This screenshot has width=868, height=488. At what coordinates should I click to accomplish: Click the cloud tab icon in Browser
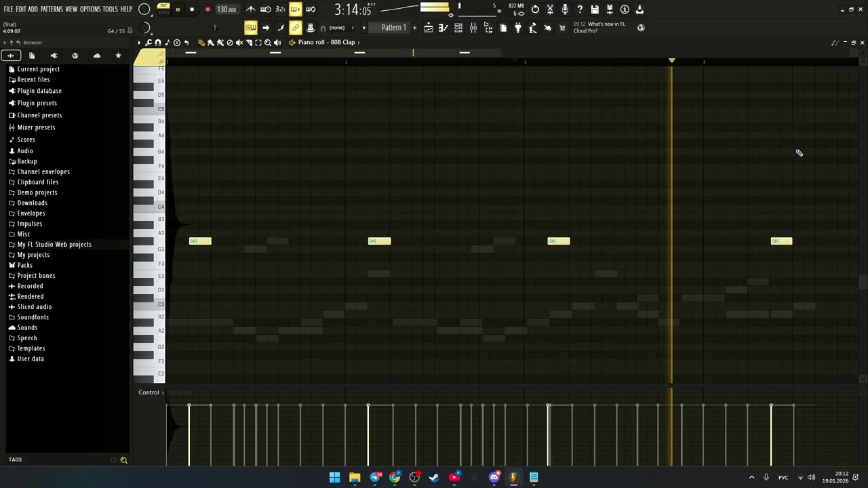point(96,56)
